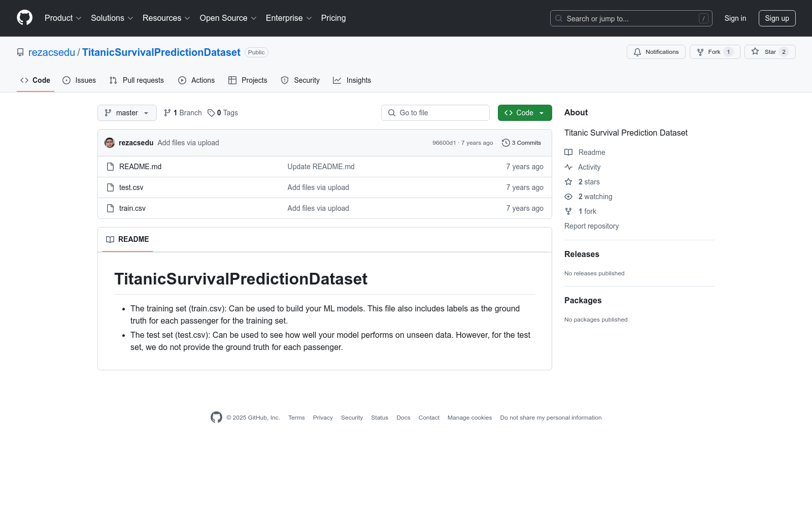
Task: Click Report repository
Action: point(592,226)
